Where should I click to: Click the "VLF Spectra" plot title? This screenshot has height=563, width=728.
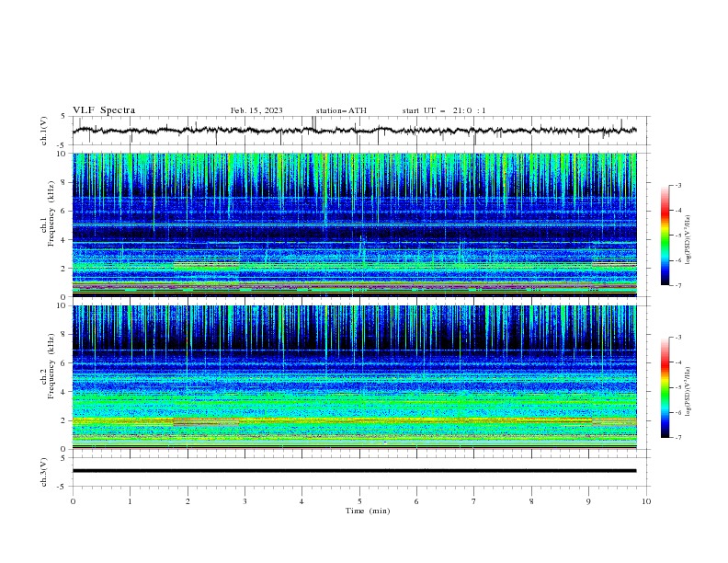[104, 110]
